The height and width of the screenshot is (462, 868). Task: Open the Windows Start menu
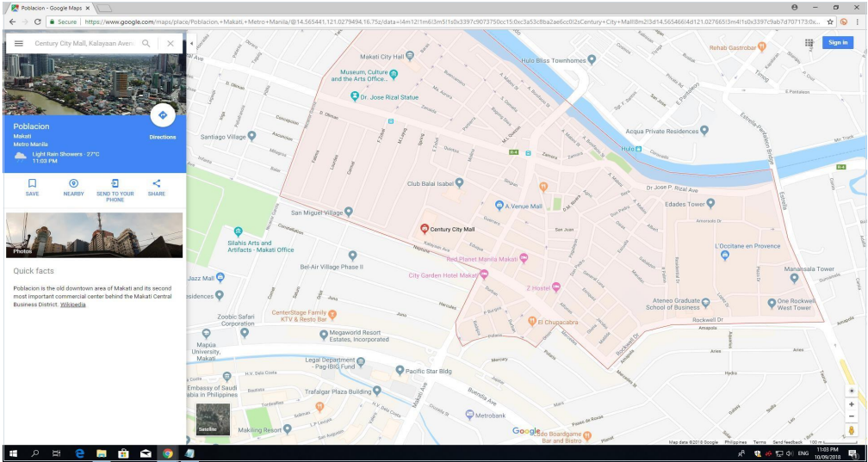(13, 453)
